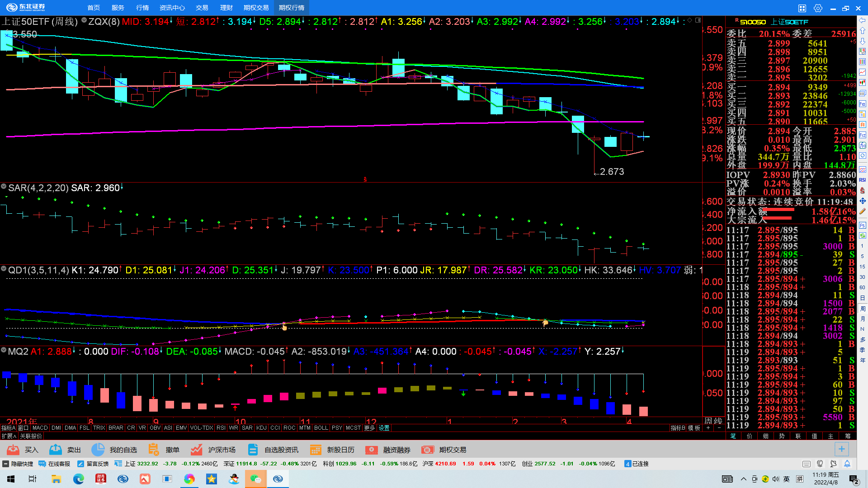
Task: Click the blue plus add-shortcut button
Action: click(841, 449)
